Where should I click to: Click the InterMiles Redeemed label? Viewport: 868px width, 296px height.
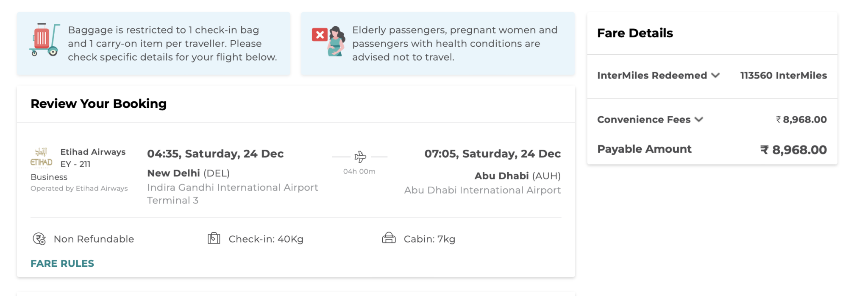(x=652, y=75)
